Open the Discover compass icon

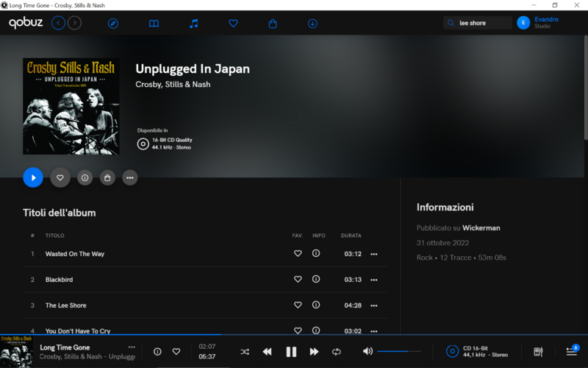(x=113, y=24)
